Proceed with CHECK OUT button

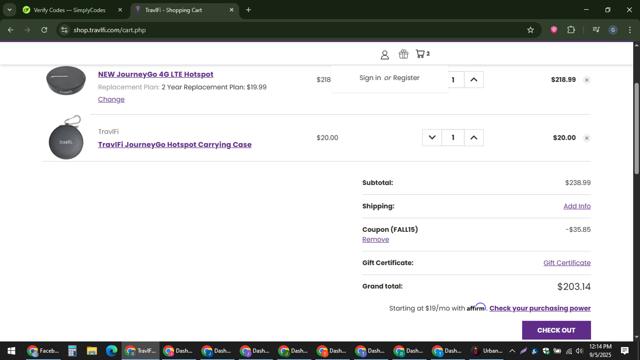(x=556, y=330)
